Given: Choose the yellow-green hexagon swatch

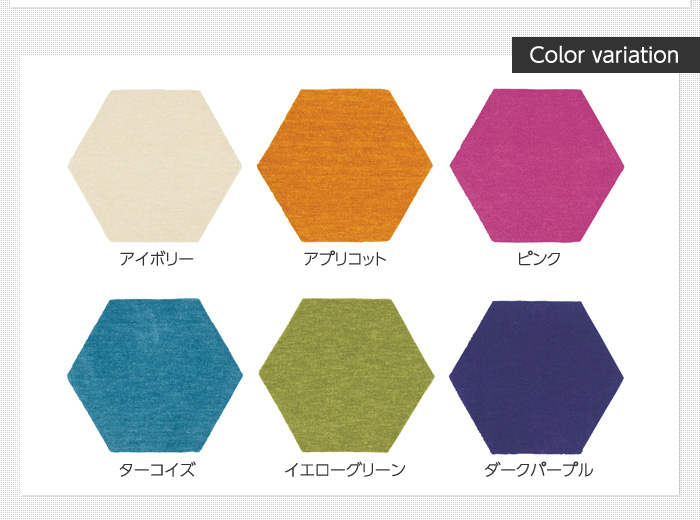Looking at the screenshot, I should point(346,376).
